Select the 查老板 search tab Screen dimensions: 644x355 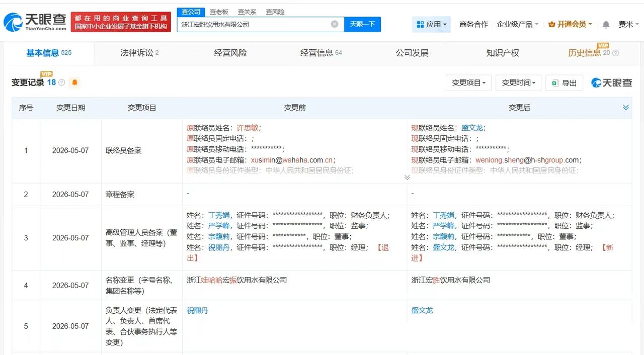click(x=219, y=12)
